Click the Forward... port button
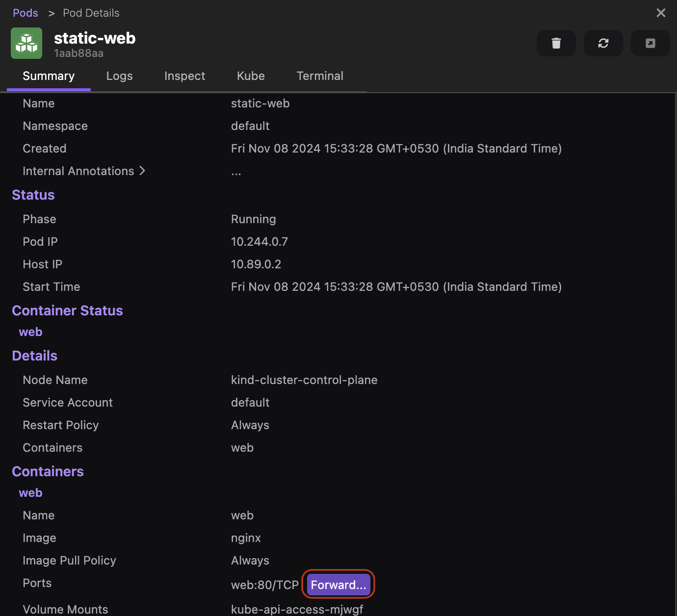This screenshot has width=677, height=616. click(338, 585)
